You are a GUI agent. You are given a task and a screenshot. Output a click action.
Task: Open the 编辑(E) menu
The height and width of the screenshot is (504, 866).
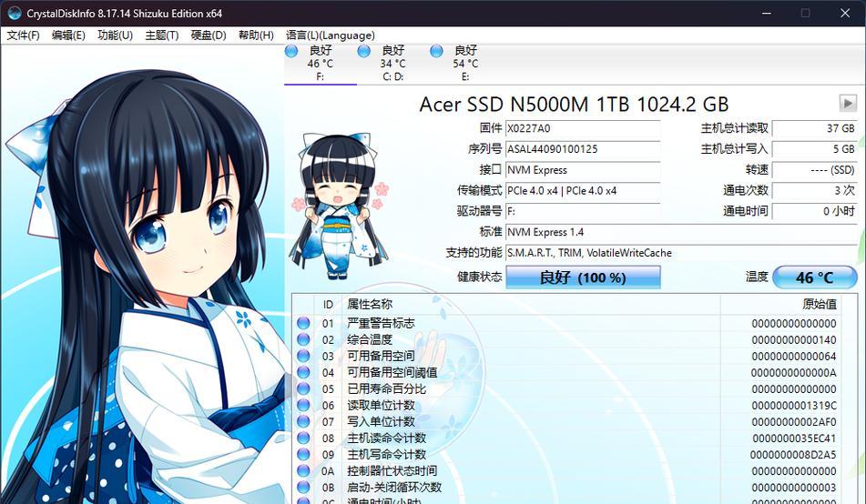(x=68, y=35)
